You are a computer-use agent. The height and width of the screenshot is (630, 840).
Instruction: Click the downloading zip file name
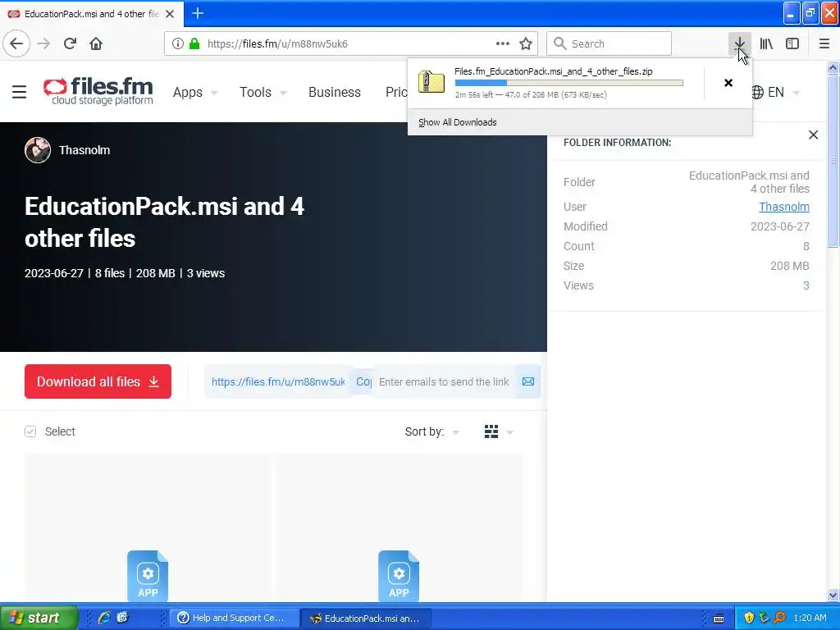pos(554,71)
